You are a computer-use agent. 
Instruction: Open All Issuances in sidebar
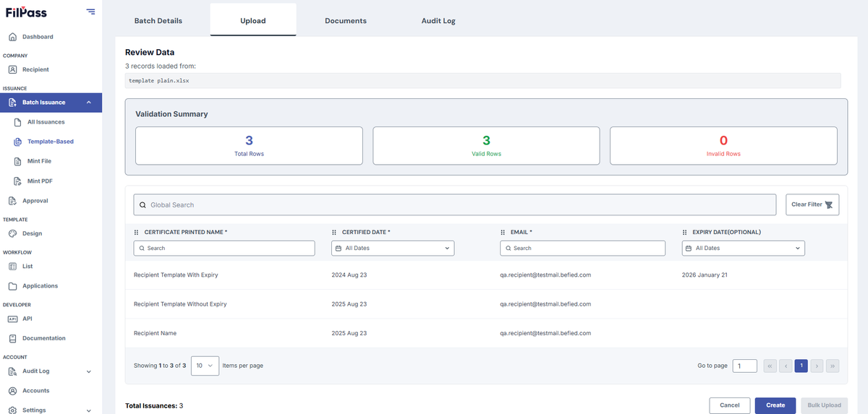tap(46, 122)
